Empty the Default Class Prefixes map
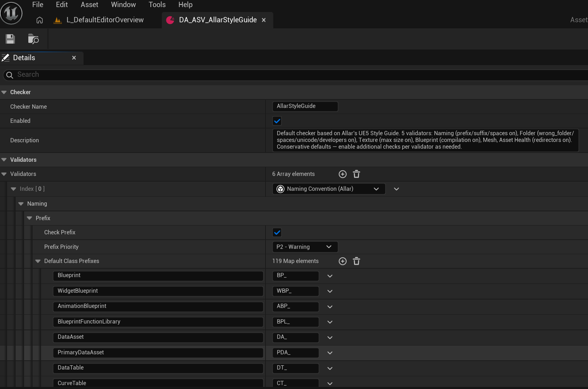This screenshot has width=588, height=389. [356, 261]
